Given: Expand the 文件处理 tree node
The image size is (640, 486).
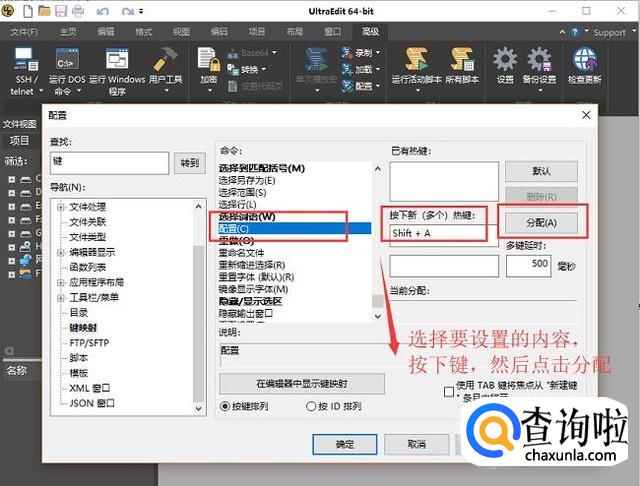Looking at the screenshot, I should point(61,207).
